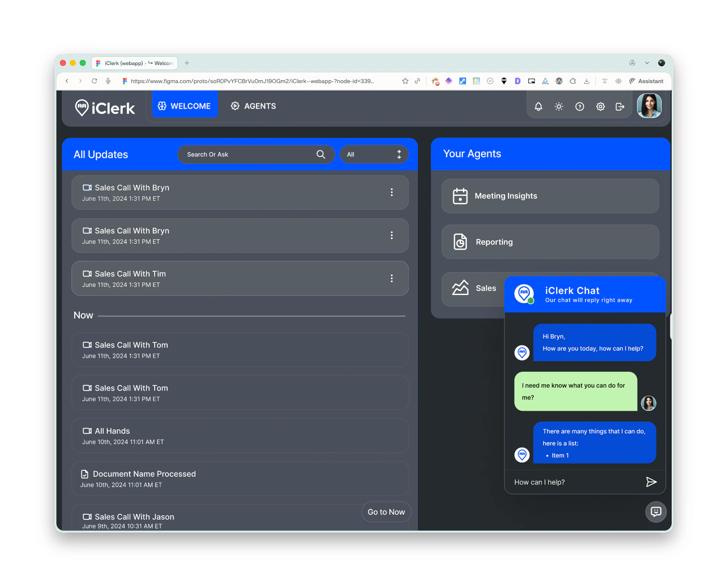
Task: Open the All Hands meeting entry
Action: pos(240,435)
